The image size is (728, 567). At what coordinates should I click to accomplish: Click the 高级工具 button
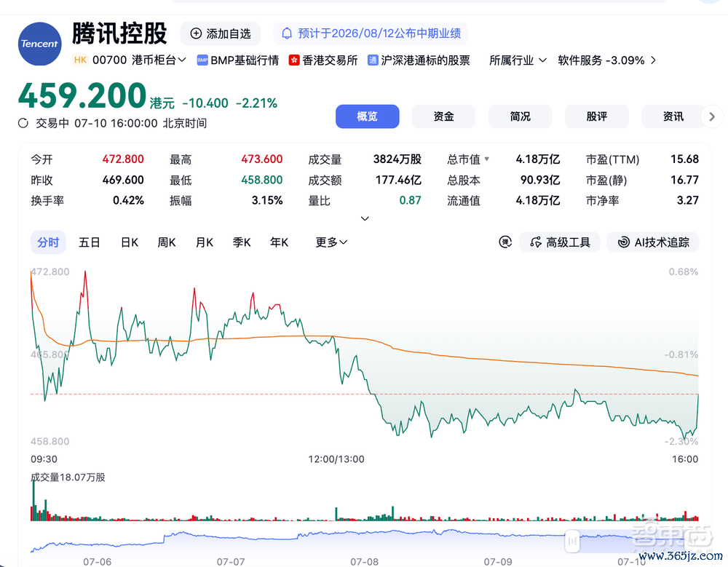560,242
